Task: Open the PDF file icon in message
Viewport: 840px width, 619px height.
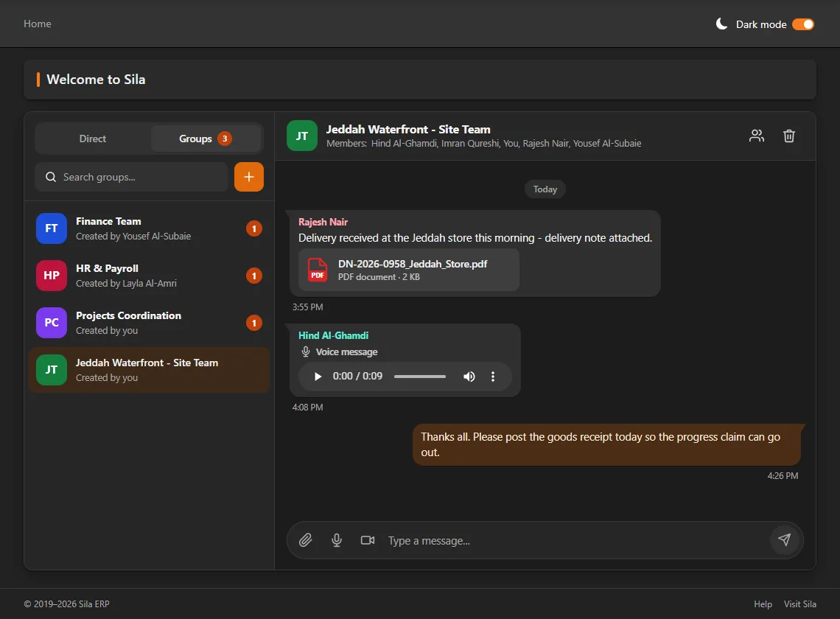Action: (317, 270)
